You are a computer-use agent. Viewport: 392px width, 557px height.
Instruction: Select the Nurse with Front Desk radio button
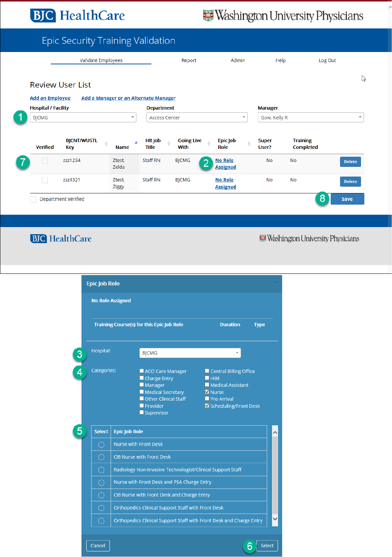point(101,445)
